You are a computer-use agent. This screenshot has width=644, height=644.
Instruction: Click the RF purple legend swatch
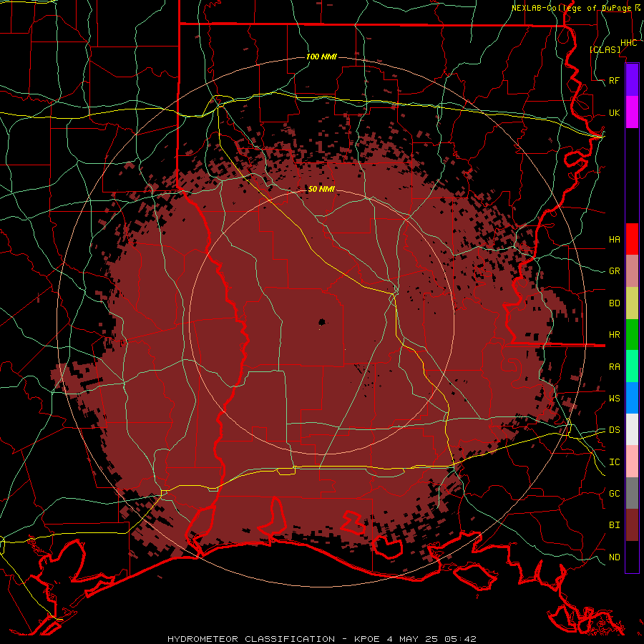tap(632, 80)
